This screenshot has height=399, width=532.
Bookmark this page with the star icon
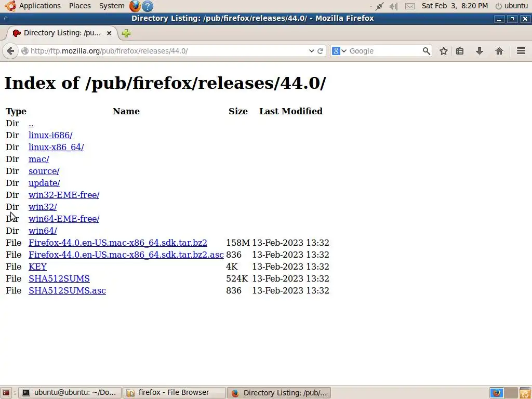tap(444, 51)
